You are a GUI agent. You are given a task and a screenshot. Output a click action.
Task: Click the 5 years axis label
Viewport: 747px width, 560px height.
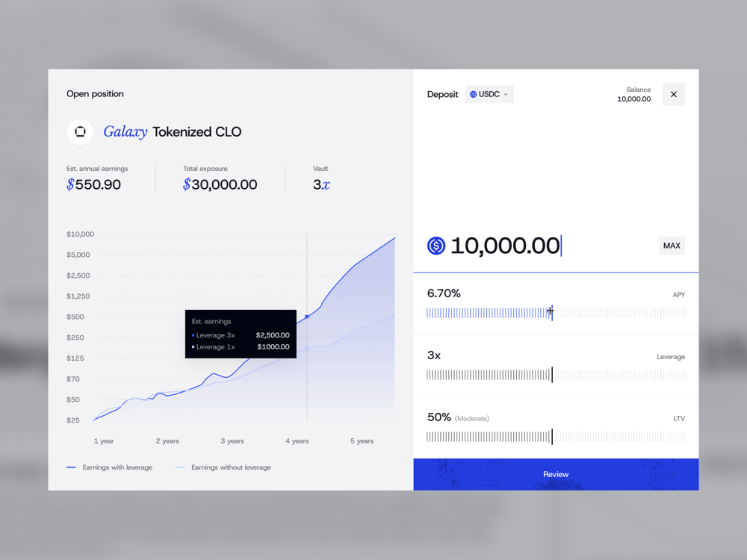[362, 441]
